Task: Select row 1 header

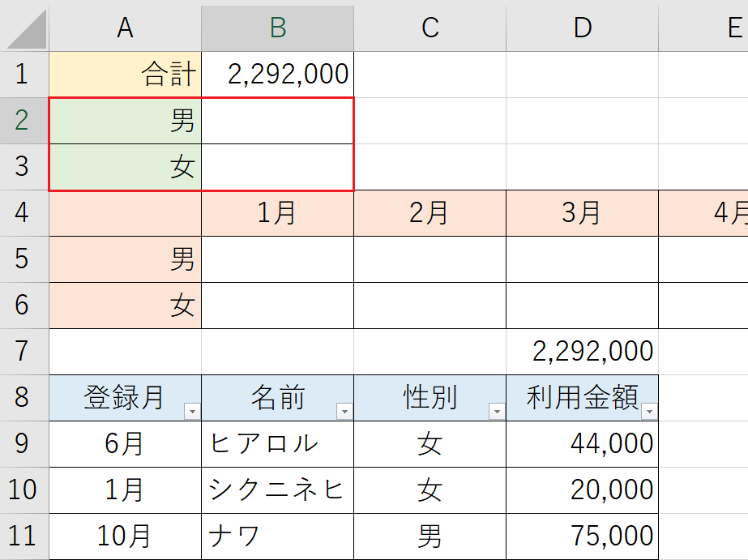Action: (x=24, y=75)
